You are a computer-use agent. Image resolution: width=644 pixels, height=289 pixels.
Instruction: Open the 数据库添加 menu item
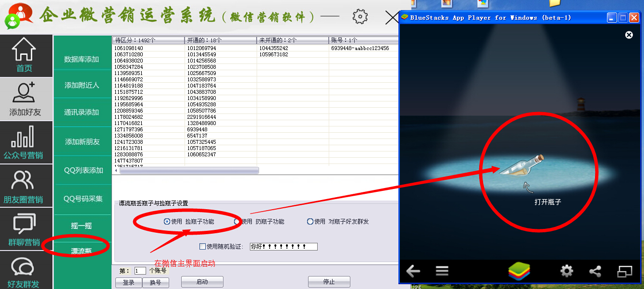tap(82, 59)
